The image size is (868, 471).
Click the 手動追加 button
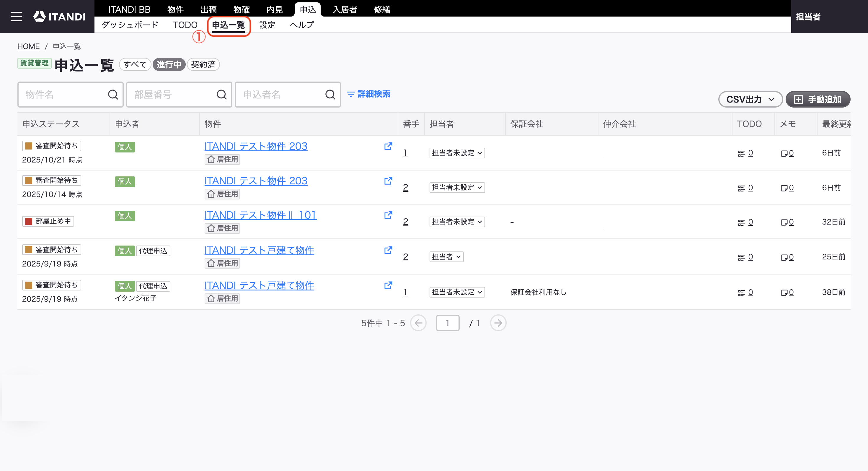[818, 100]
